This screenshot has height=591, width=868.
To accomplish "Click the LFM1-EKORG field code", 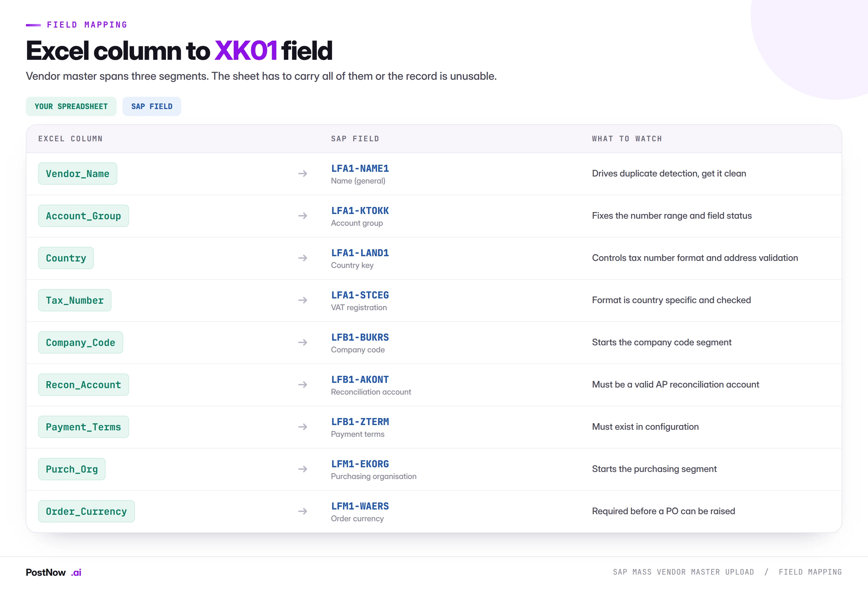I will (360, 464).
